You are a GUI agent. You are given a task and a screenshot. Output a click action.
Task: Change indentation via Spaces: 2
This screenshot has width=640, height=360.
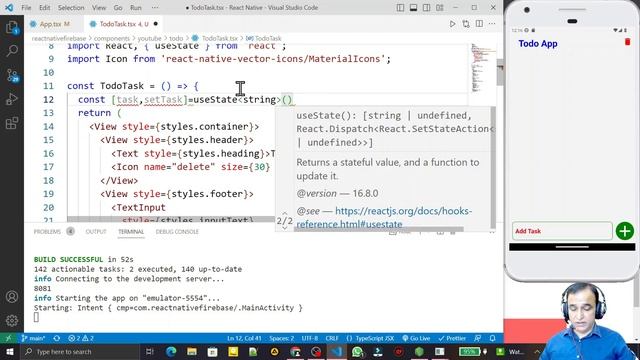(282, 338)
